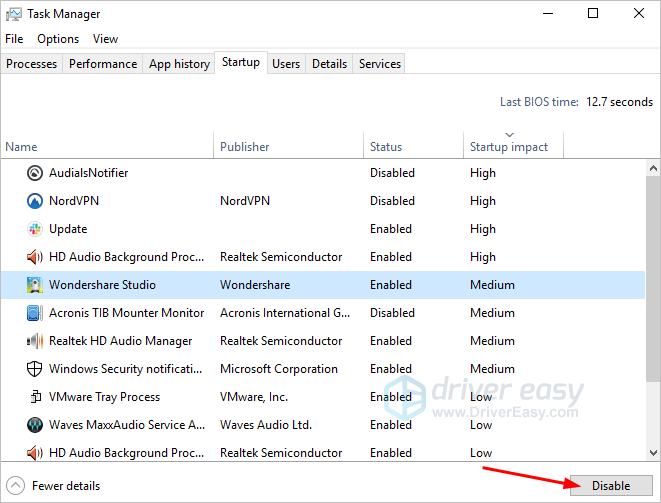Switch to the Users tab
The height and width of the screenshot is (503, 661).
[x=286, y=64]
